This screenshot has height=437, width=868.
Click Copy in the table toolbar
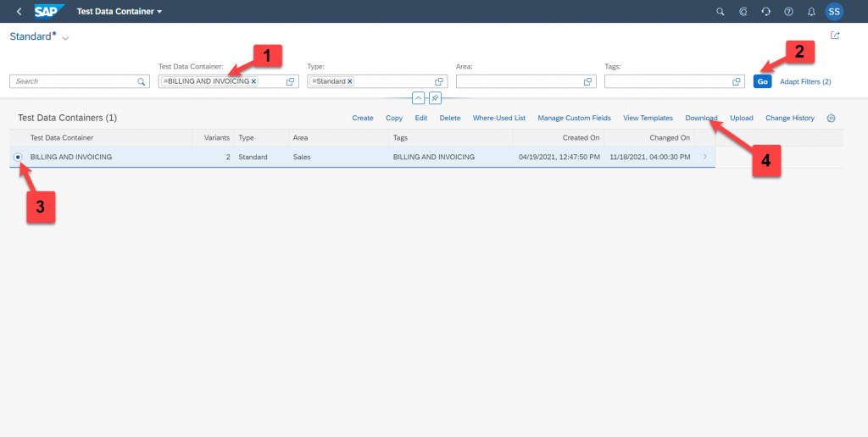click(x=394, y=118)
